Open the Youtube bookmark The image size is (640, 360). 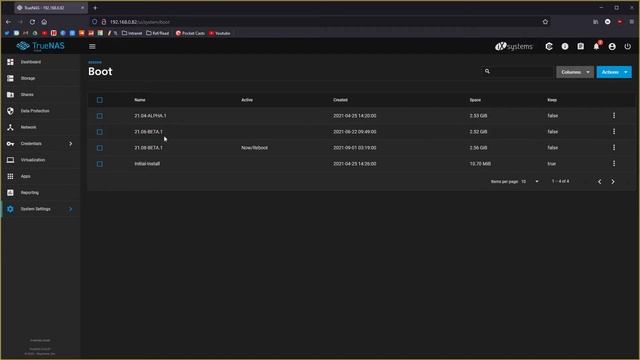pos(220,33)
